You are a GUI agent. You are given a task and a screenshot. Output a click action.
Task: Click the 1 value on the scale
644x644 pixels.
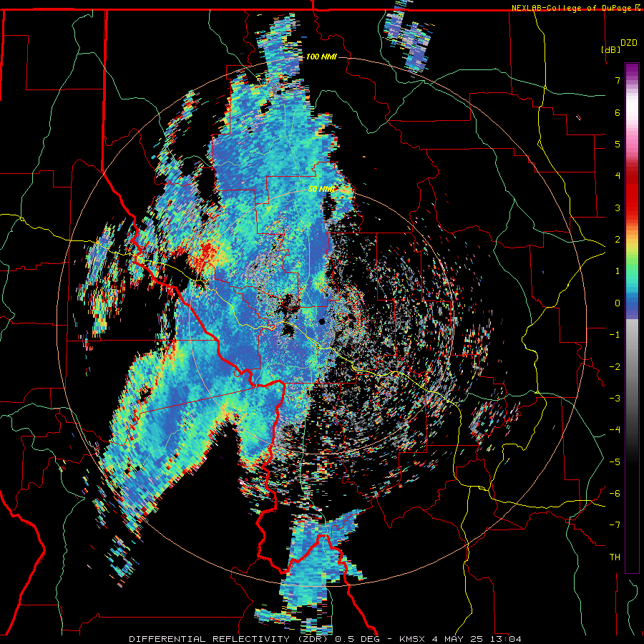point(618,271)
